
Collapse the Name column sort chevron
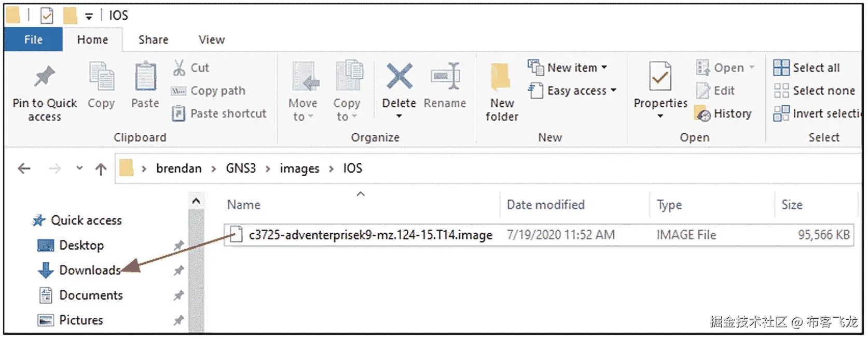(x=361, y=194)
